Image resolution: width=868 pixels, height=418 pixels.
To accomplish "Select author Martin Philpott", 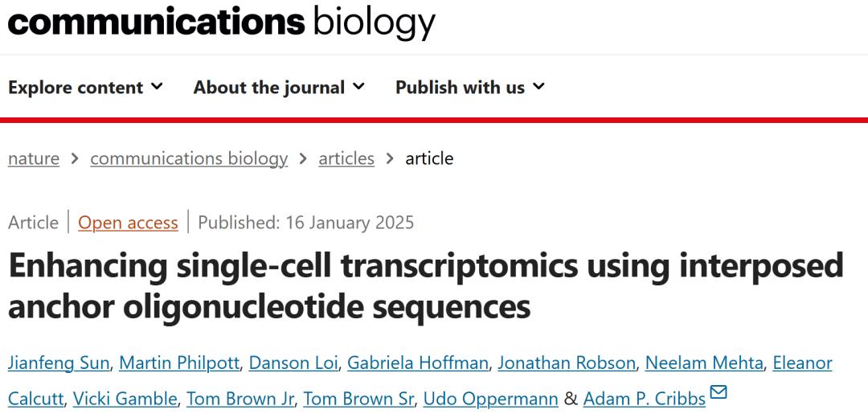I will tap(179, 363).
